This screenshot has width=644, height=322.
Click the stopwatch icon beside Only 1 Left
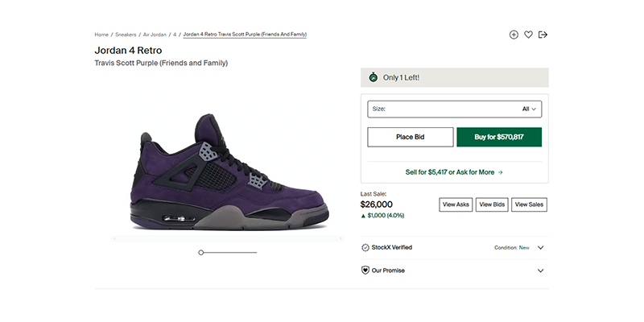pos(373,78)
